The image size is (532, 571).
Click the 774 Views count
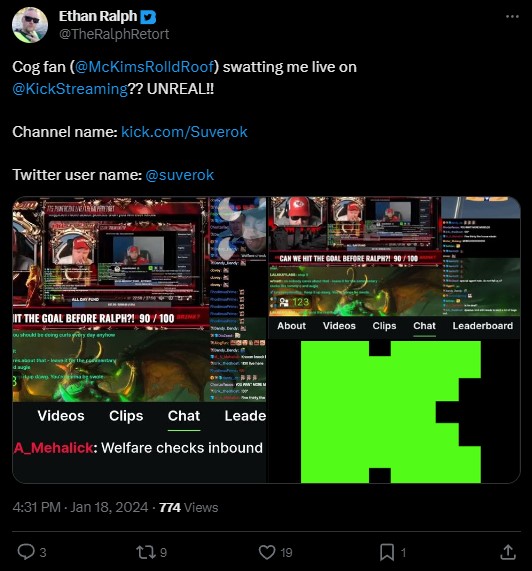(189, 508)
